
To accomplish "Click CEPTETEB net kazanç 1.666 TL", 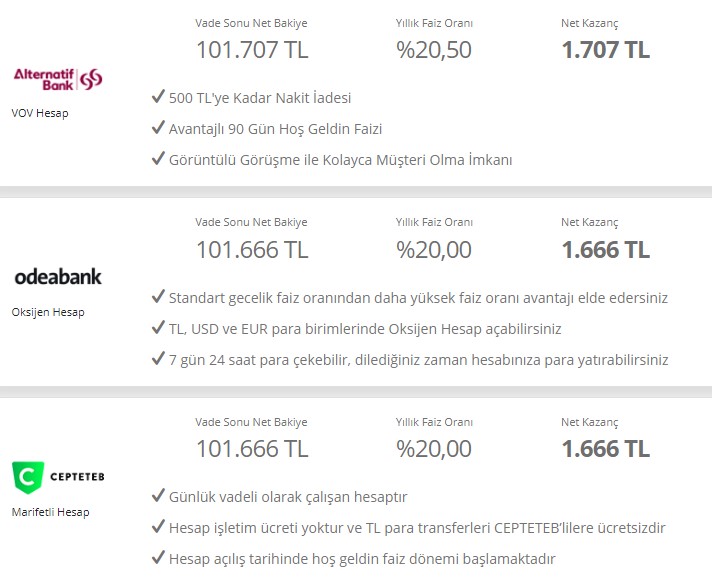I will 606,449.
